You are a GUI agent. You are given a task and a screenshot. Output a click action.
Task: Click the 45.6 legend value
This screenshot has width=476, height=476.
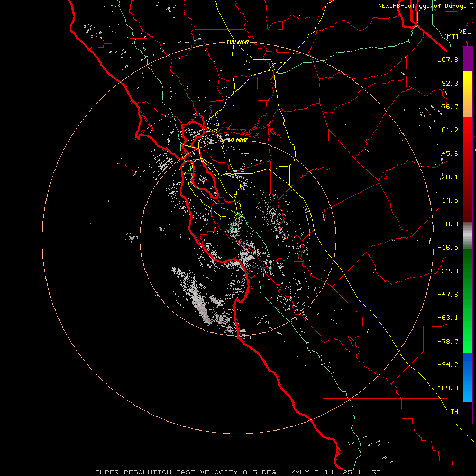coord(450,153)
